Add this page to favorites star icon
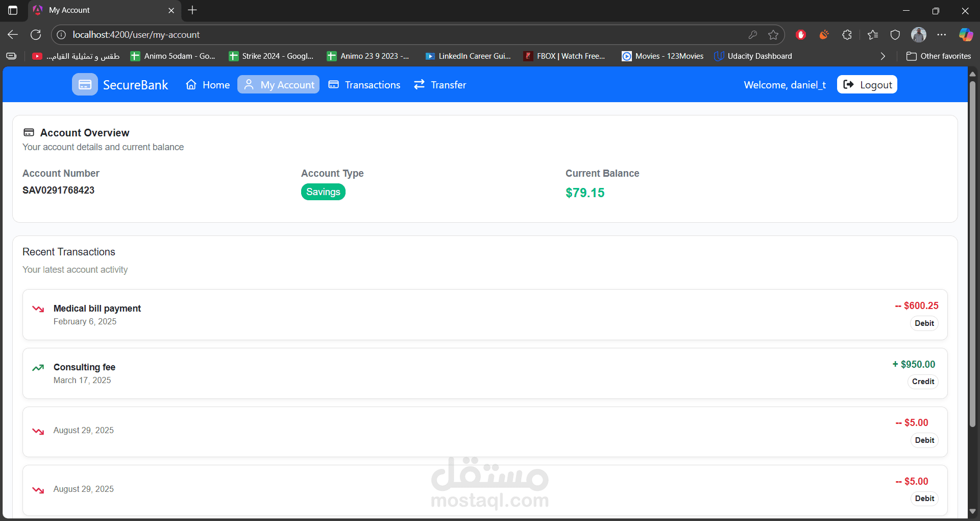The height and width of the screenshot is (521, 980). pyautogui.click(x=773, y=35)
